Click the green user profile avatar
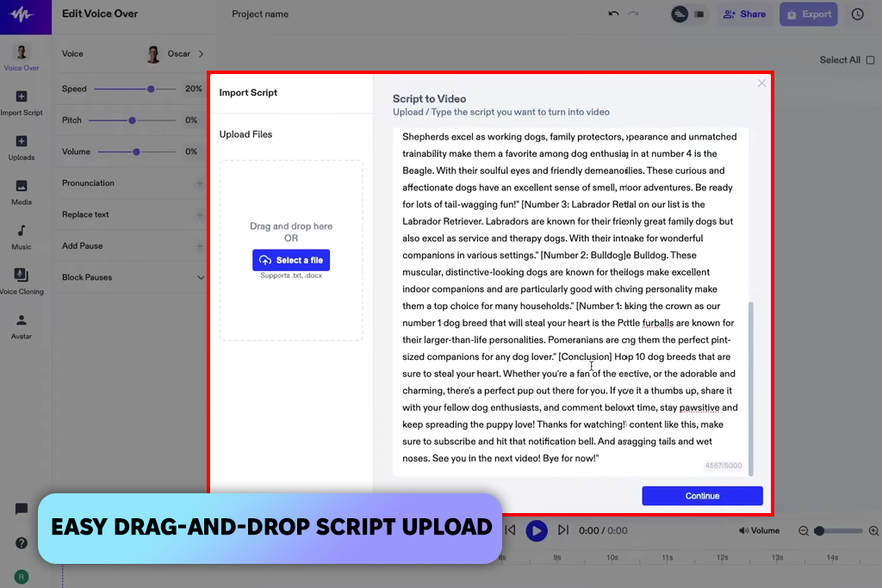The image size is (882, 588). 22,577
